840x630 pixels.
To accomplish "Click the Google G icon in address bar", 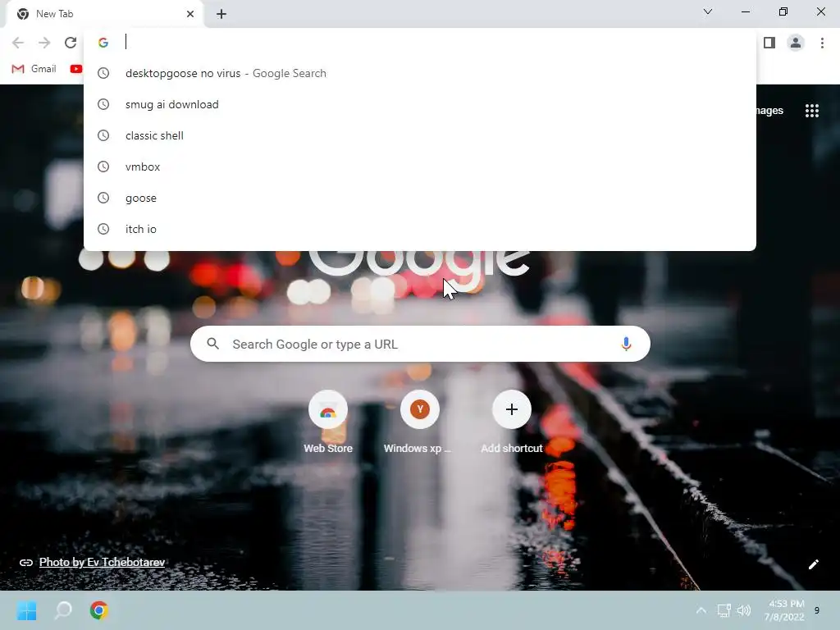I will click(x=103, y=43).
